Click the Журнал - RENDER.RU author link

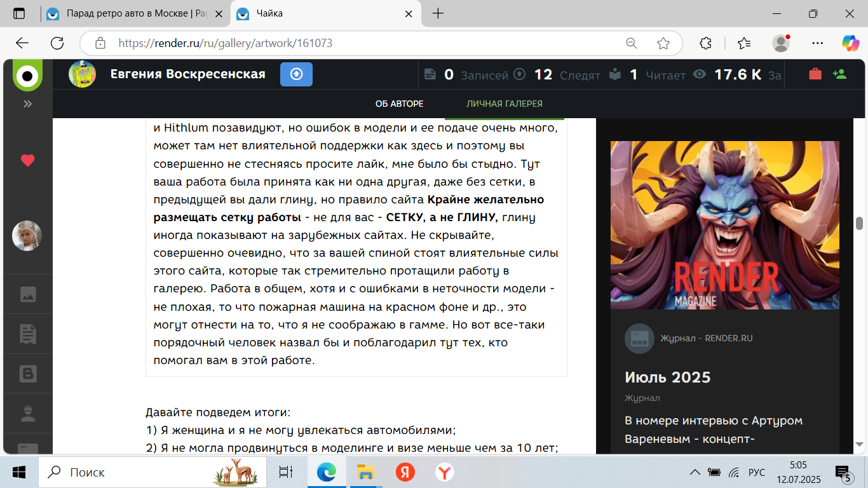706,339
